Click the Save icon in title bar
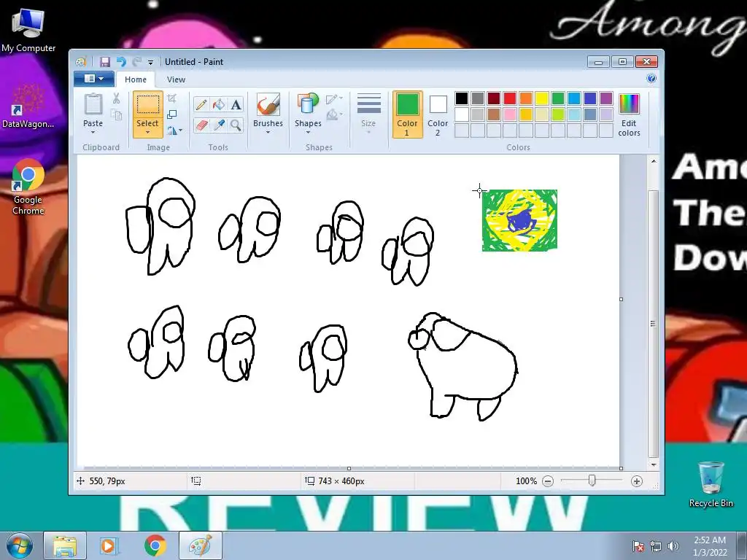747x560 pixels. pos(105,61)
